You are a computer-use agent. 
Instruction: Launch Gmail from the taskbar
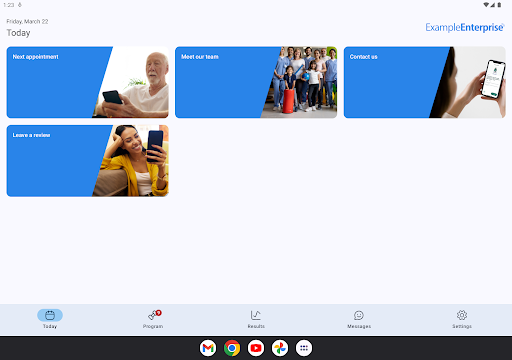pos(208,348)
